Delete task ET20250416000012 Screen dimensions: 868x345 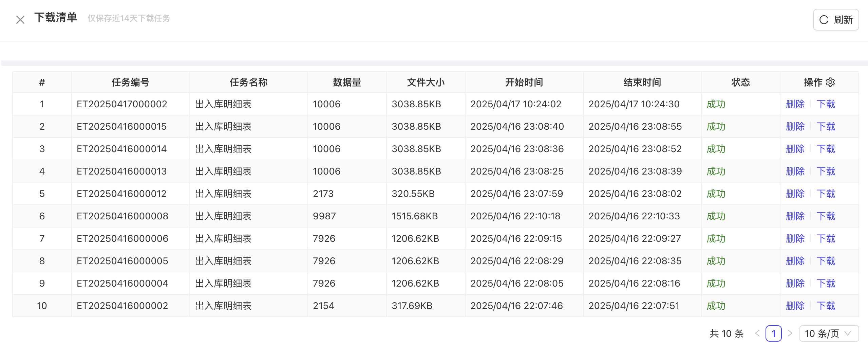[x=795, y=194]
